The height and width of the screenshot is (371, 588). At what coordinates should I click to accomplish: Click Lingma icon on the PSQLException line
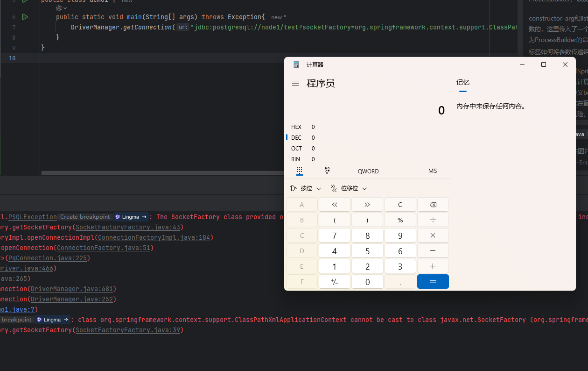118,217
